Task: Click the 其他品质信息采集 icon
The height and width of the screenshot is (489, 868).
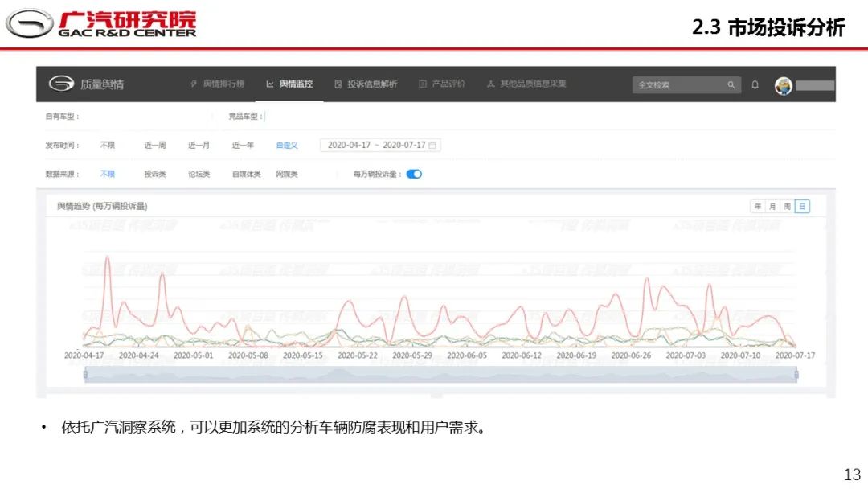Action: click(x=490, y=84)
